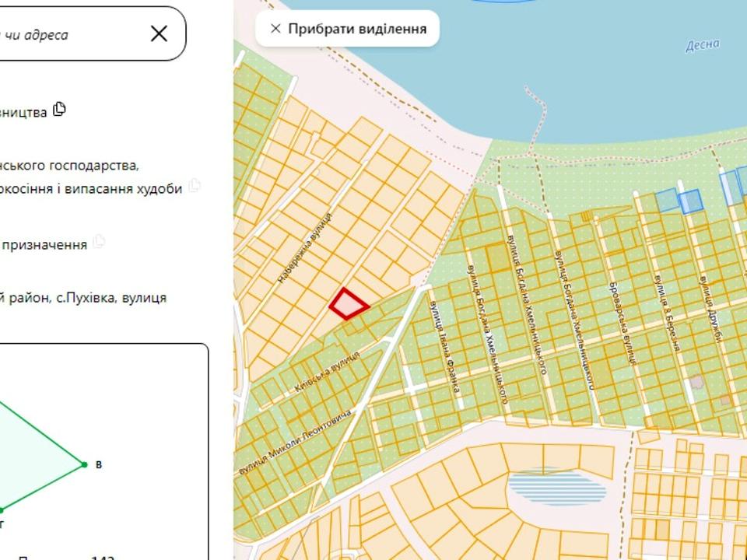
Task: Click 'вулиця Дружби' street label
Action: point(710,309)
